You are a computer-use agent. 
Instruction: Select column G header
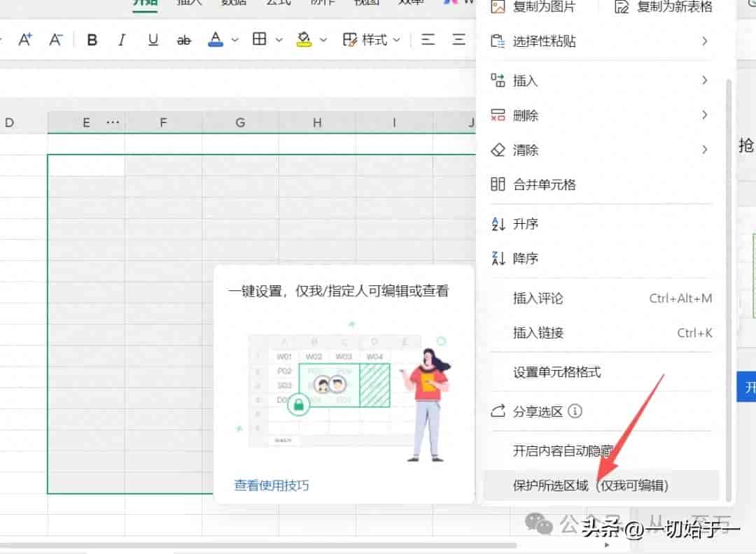pyautogui.click(x=240, y=122)
